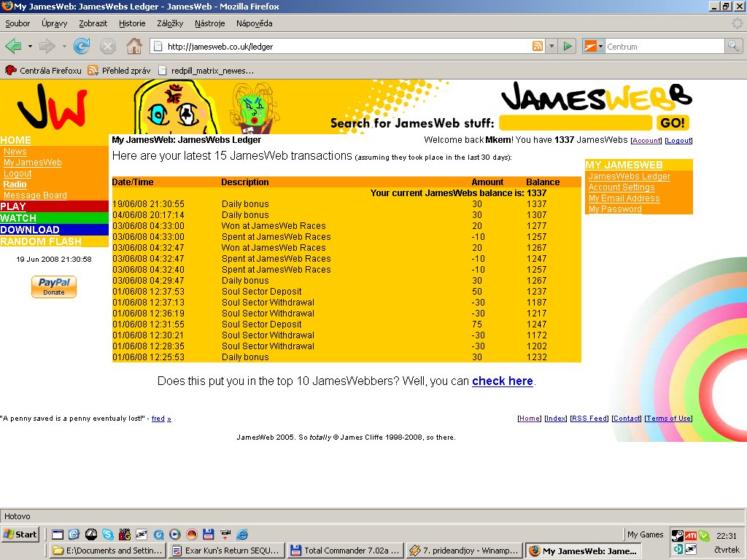Click the Logout link beside welcome message

[678, 141]
